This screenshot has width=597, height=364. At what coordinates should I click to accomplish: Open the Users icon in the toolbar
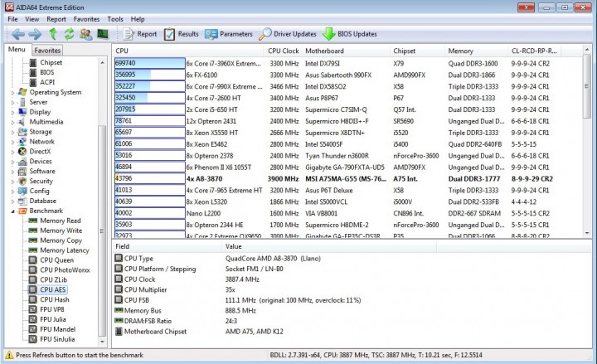86,34
